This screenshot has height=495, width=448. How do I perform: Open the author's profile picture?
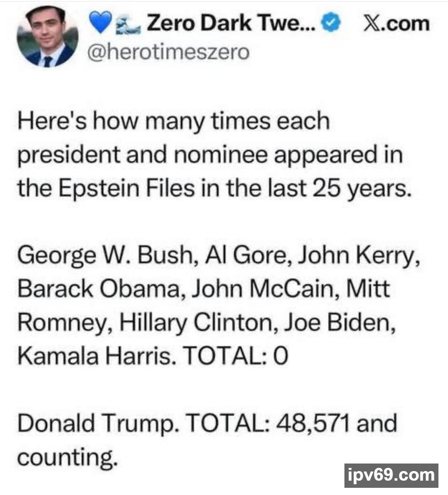47,37
